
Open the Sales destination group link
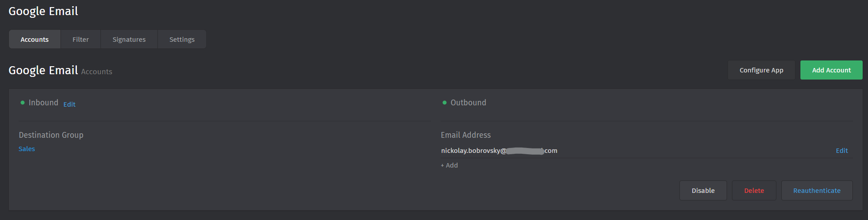pos(27,149)
